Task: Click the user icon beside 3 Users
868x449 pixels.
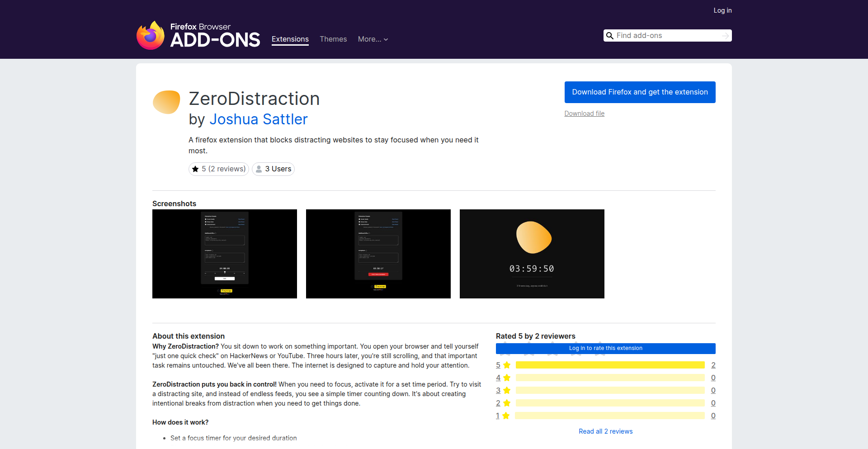Action: click(259, 169)
